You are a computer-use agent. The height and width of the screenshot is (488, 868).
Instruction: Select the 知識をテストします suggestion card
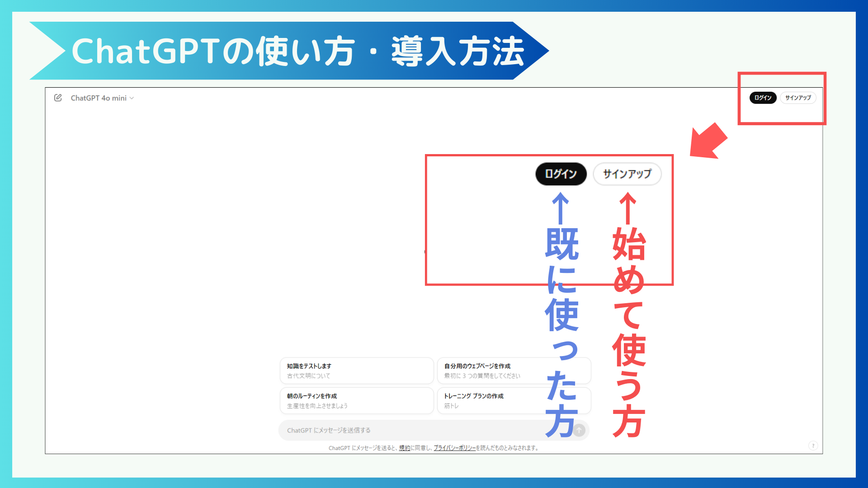click(x=357, y=371)
